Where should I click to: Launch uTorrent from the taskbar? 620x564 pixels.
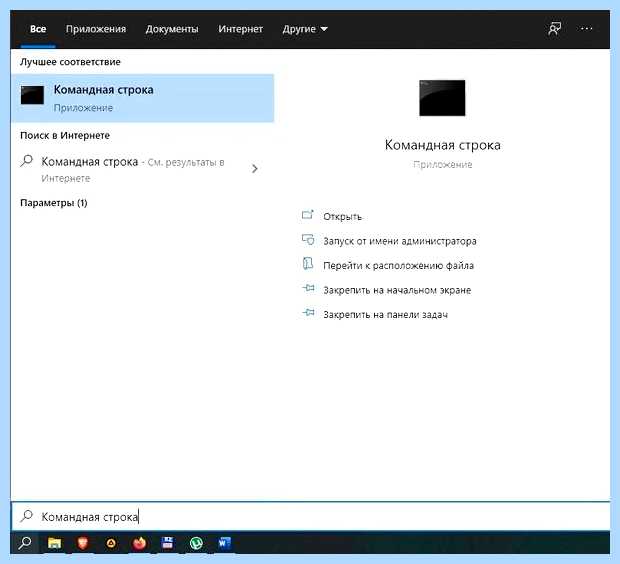click(x=196, y=543)
